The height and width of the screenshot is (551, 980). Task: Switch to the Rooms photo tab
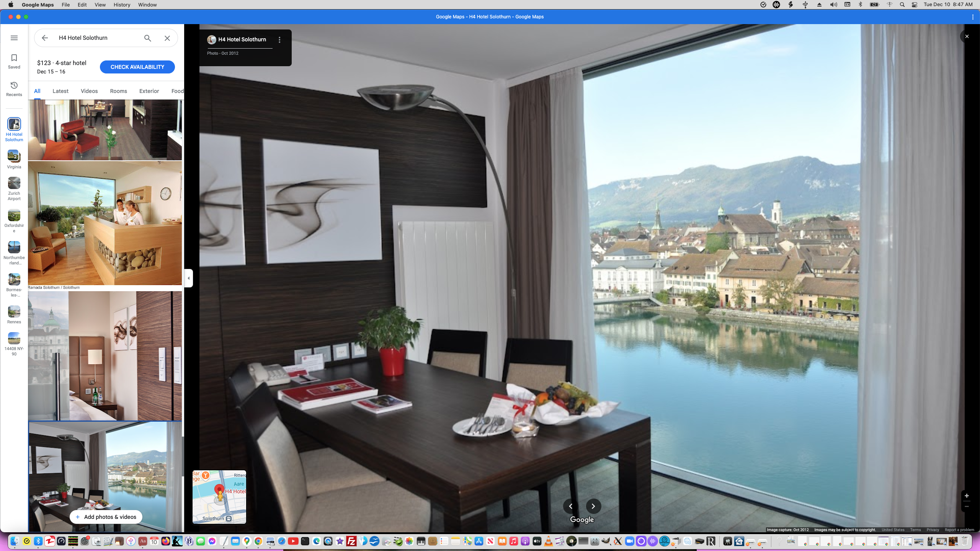[x=118, y=91]
